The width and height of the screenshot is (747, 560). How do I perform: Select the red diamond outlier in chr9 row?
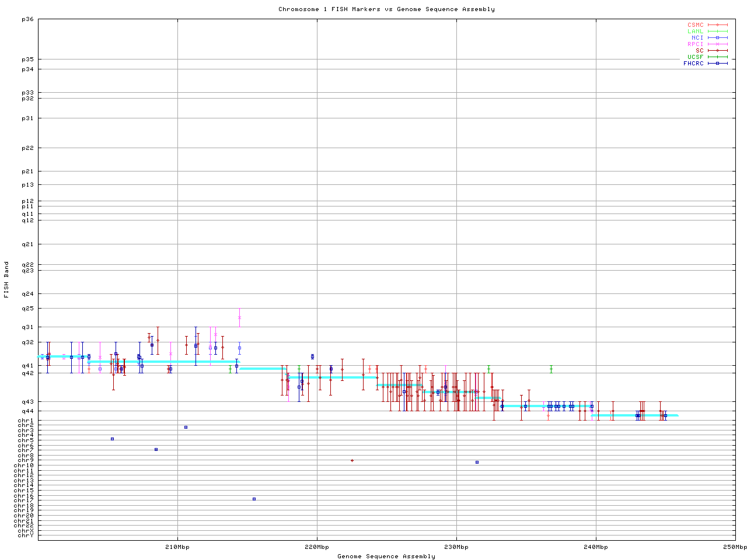click(352, 461)
